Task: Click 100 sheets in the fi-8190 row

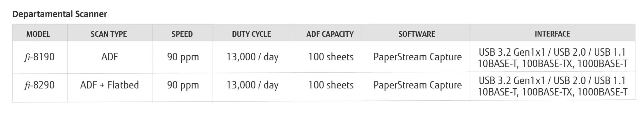Action: click(x=331, y=57)
